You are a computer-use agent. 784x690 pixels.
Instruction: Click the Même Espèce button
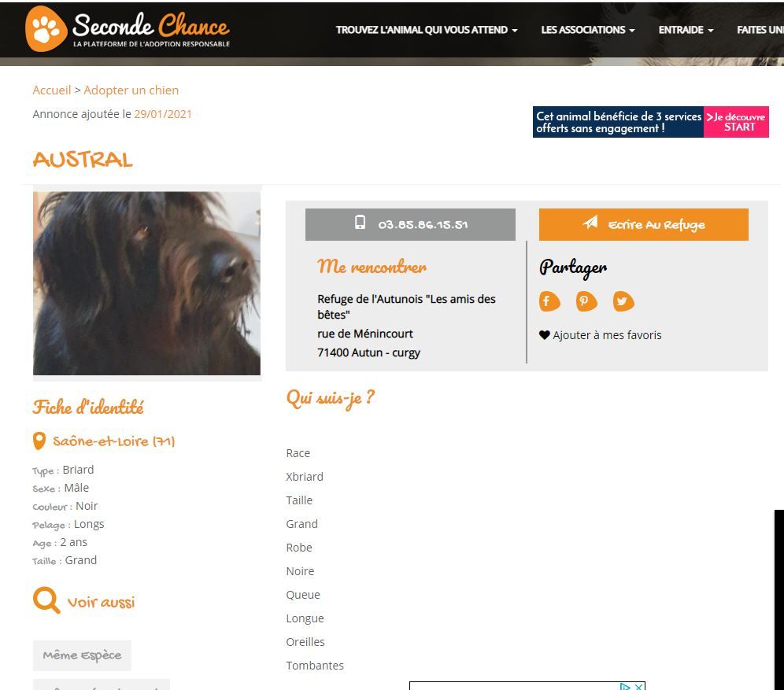pos(82,655)
